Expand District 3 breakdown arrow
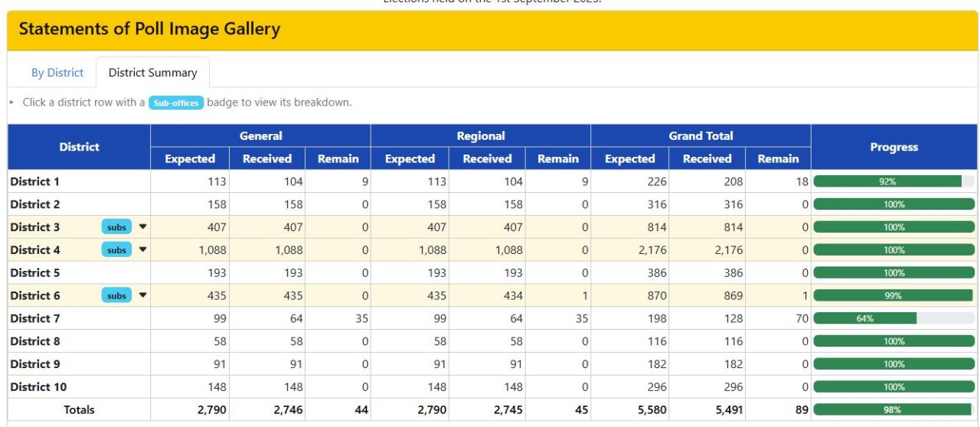980x427 pixels. pyautogui.click(x=142, y=227)
